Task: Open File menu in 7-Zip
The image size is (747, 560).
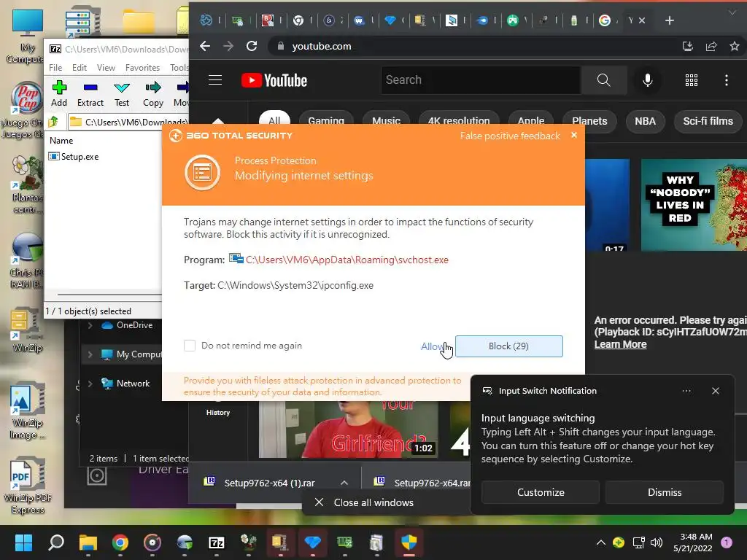Action: [x=55, y=68]
